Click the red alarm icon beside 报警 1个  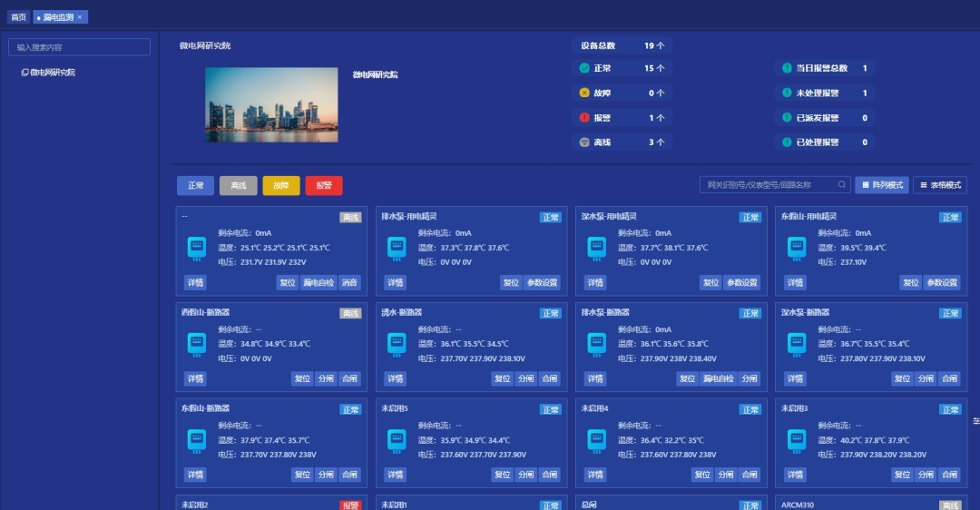pyautogui.click(x=584, y=117)
